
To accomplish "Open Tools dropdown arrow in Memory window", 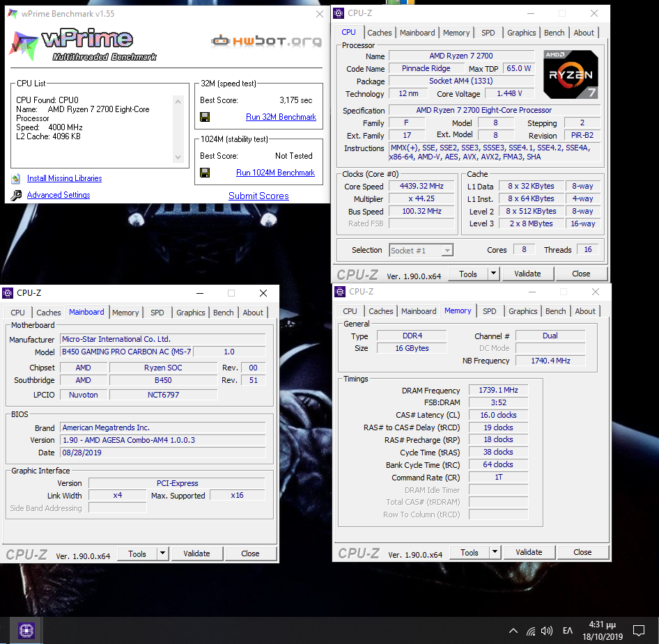I will [495, 552].
